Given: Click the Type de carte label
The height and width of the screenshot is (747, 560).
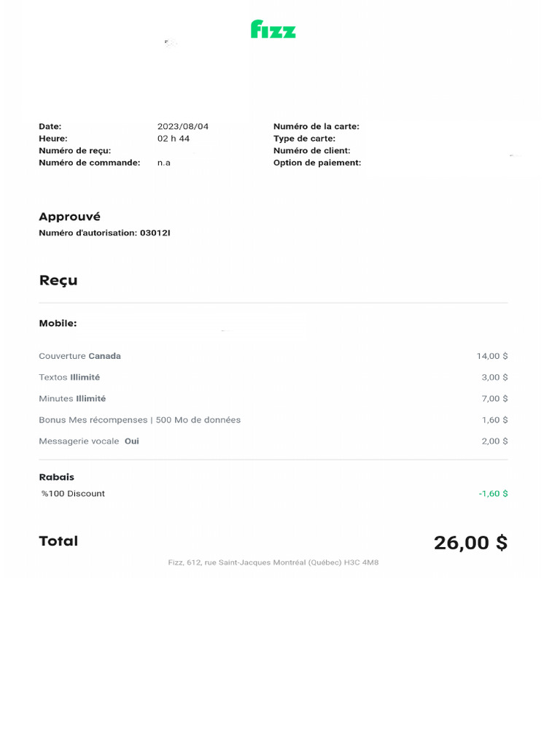Looking at the screenshot, I should pyautogui.click(x=304, y=139).
